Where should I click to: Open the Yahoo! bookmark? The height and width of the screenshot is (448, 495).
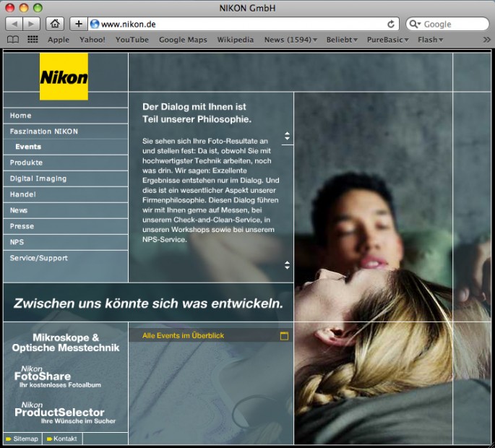pyautogui.click(x=92, y=40)
